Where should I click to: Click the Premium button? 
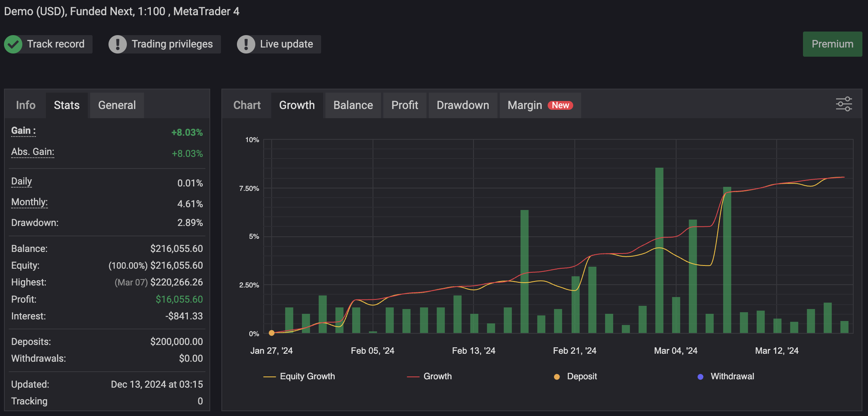point(832,44)
